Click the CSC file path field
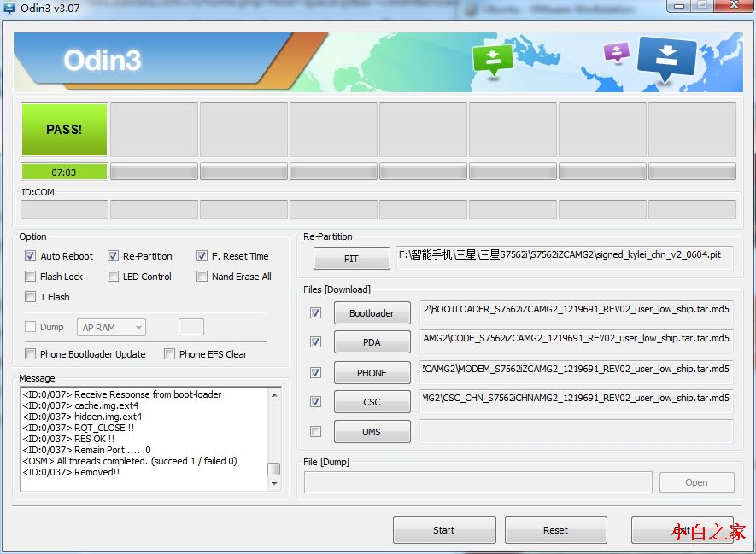 point(576,401)
